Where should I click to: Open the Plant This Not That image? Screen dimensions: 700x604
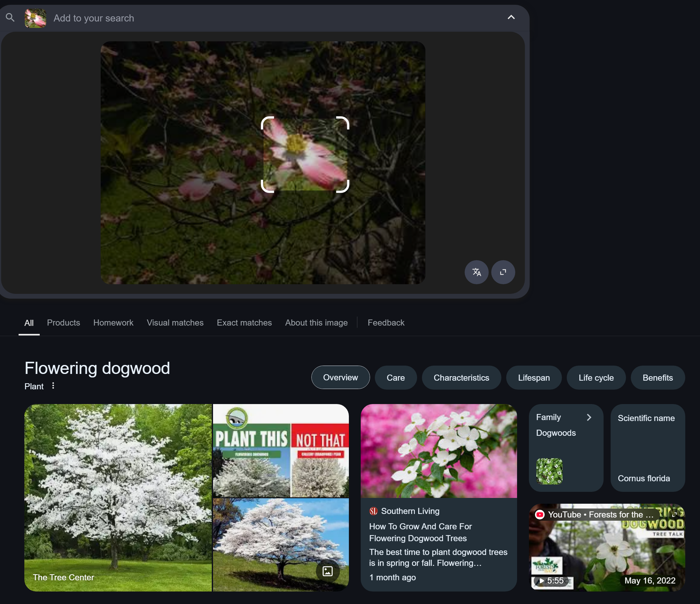coord(281,451)
